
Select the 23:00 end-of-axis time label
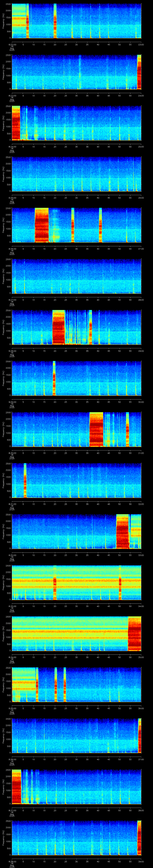coord(141,44)
